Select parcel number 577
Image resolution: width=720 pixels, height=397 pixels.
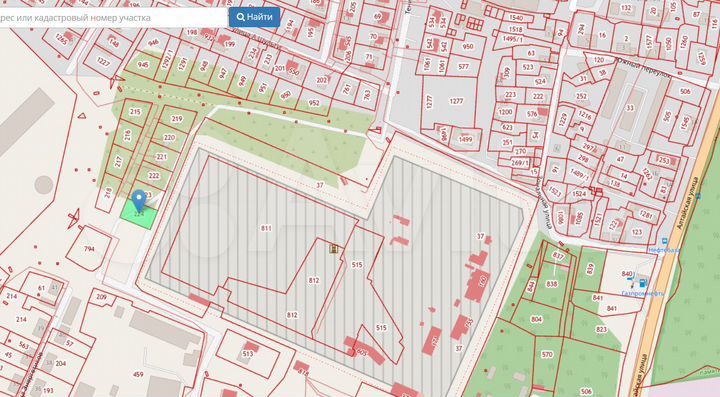click(463, 67)
